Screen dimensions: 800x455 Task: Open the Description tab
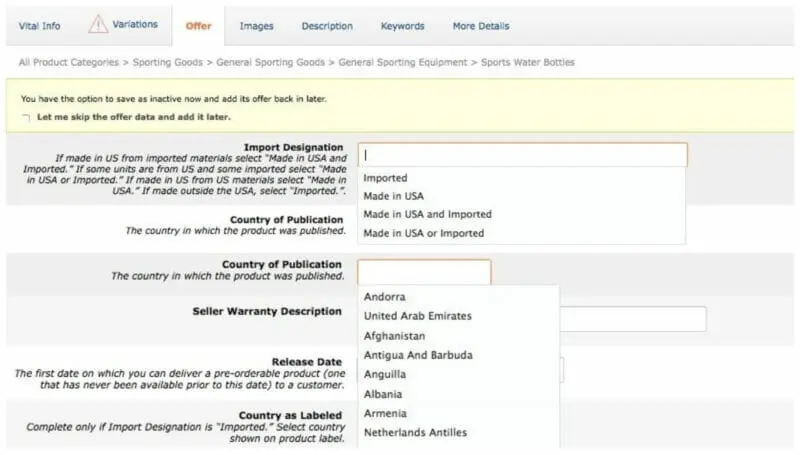[327, 26]
